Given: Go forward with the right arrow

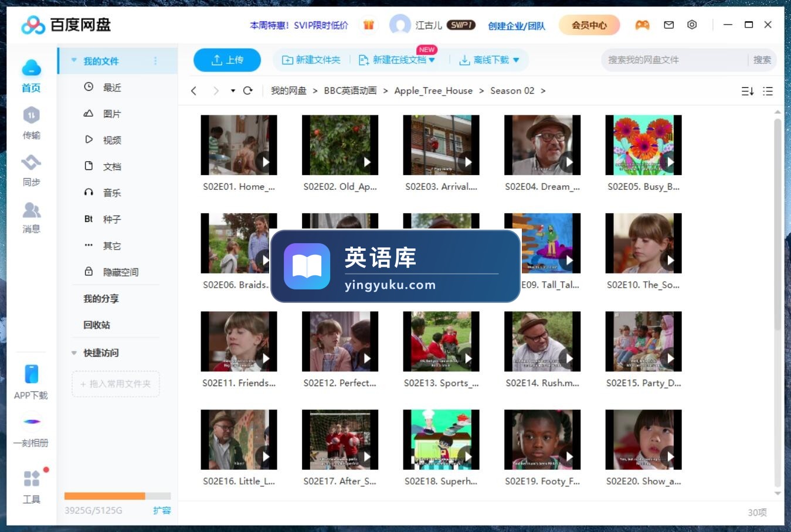Looking at the screenshot, I should (x=216, y=91).
